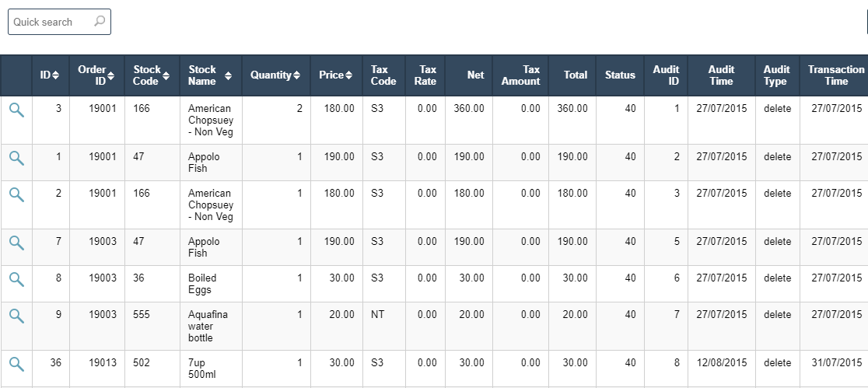The image size is (868, 388).
Task: View the Boiled Eggs record details
Action: click(16, 280)
